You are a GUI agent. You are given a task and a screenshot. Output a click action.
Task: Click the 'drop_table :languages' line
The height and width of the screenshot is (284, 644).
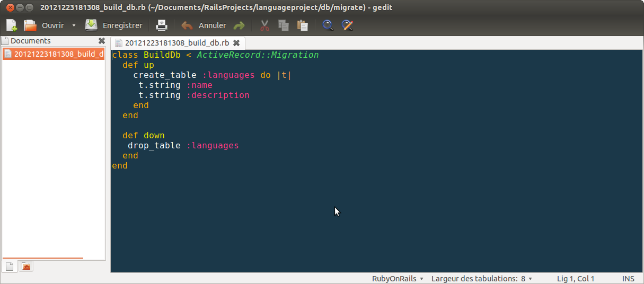tap(183, 146)
